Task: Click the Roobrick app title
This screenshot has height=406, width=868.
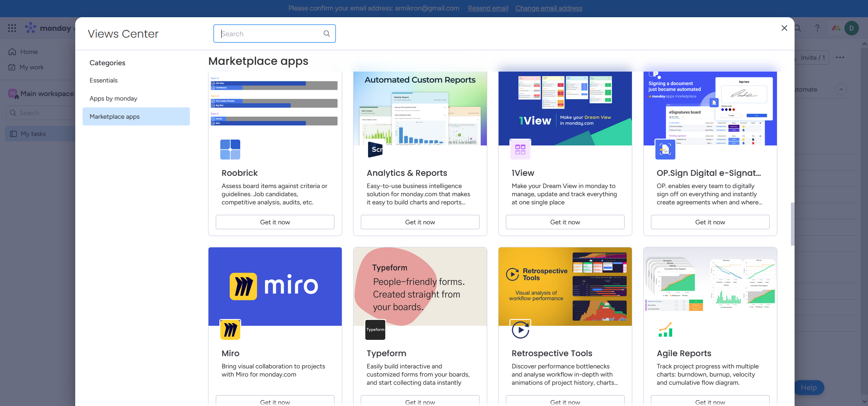Action: coord(239,173)
